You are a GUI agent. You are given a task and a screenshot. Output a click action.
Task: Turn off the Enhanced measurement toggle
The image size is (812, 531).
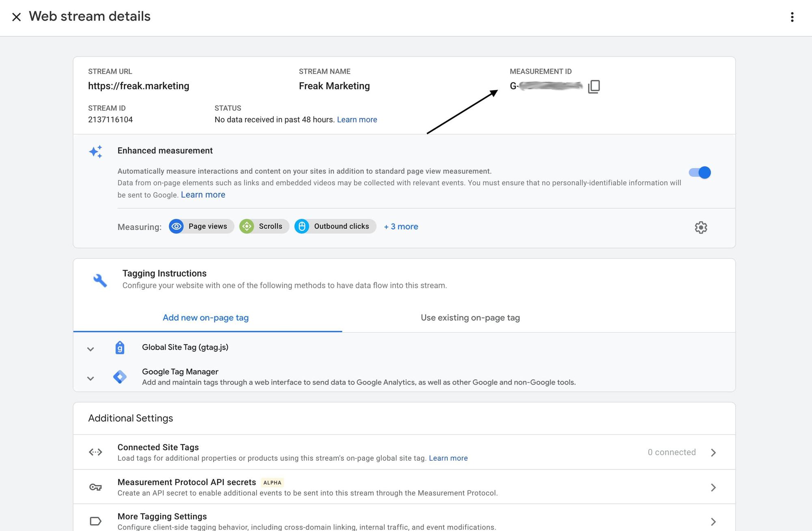(x=700, y=172)
